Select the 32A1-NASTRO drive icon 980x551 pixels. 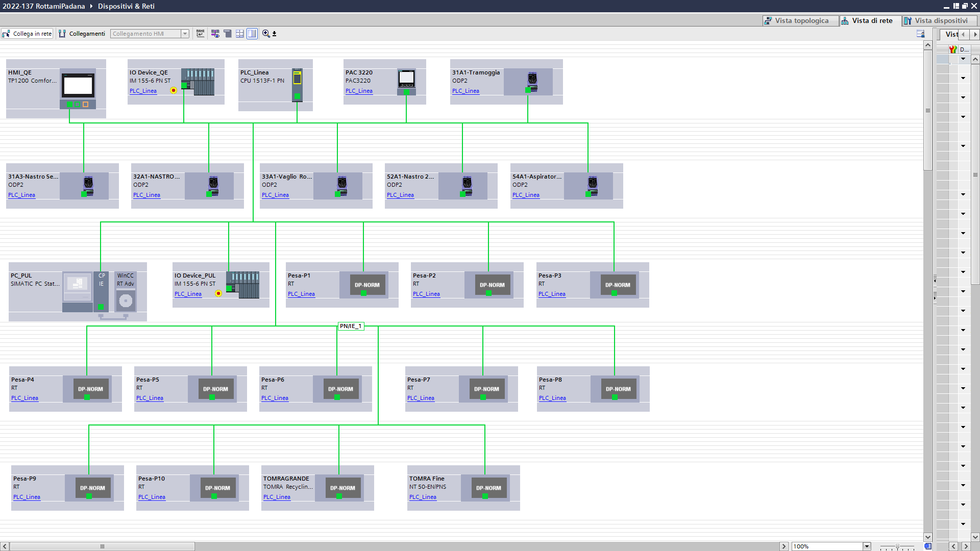[x=212, y=186]
